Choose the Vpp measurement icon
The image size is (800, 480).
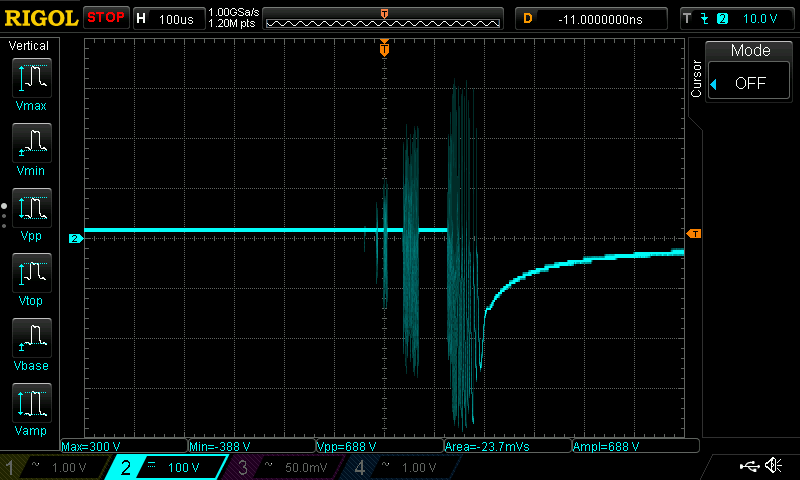tap(30, 208)
